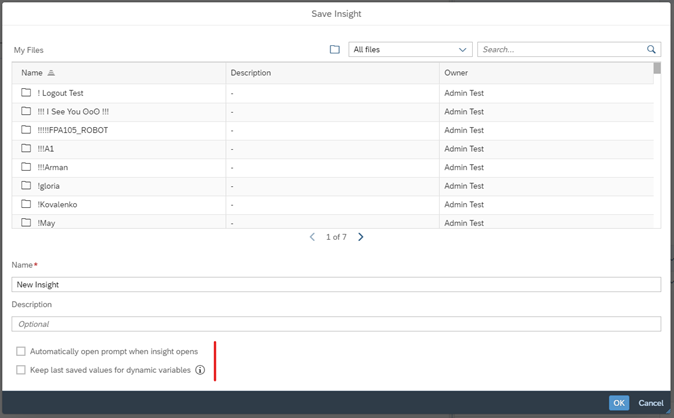Go to previous page arrow
Image resolution: width=674 pixels, height=418 pixels.
click(312, 237)
